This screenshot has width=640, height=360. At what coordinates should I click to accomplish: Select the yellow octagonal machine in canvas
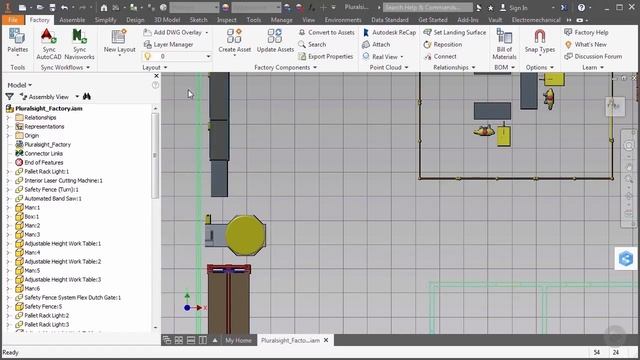(x=245, y=236)
